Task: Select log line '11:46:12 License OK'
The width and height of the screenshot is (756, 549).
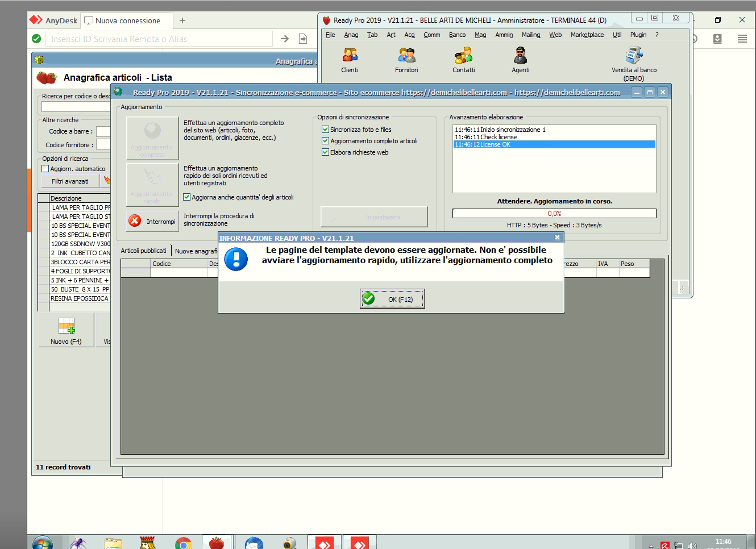Action: [554, 144]
